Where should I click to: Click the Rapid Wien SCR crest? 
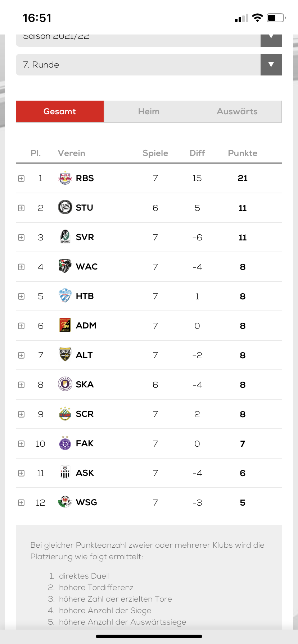(x=65, y=414)
